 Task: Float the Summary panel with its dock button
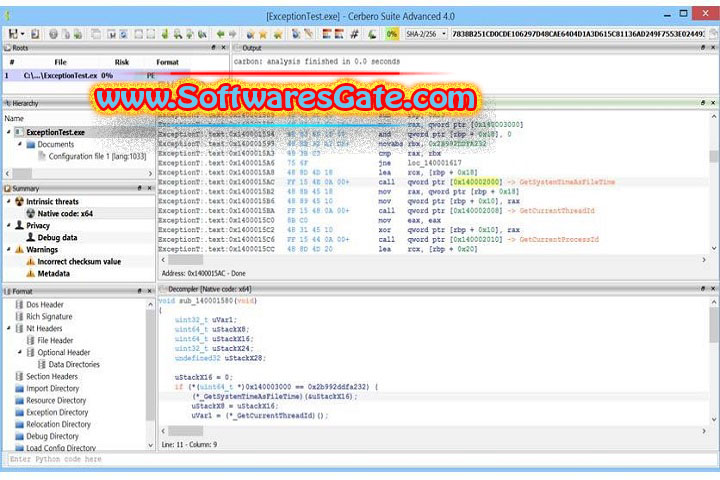pos(140,188)
